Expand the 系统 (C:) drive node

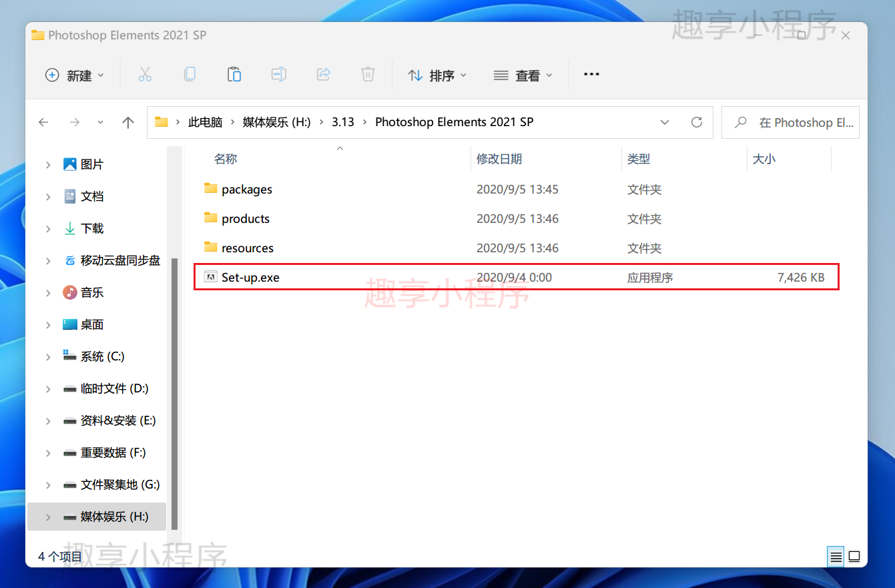[48, 356]
